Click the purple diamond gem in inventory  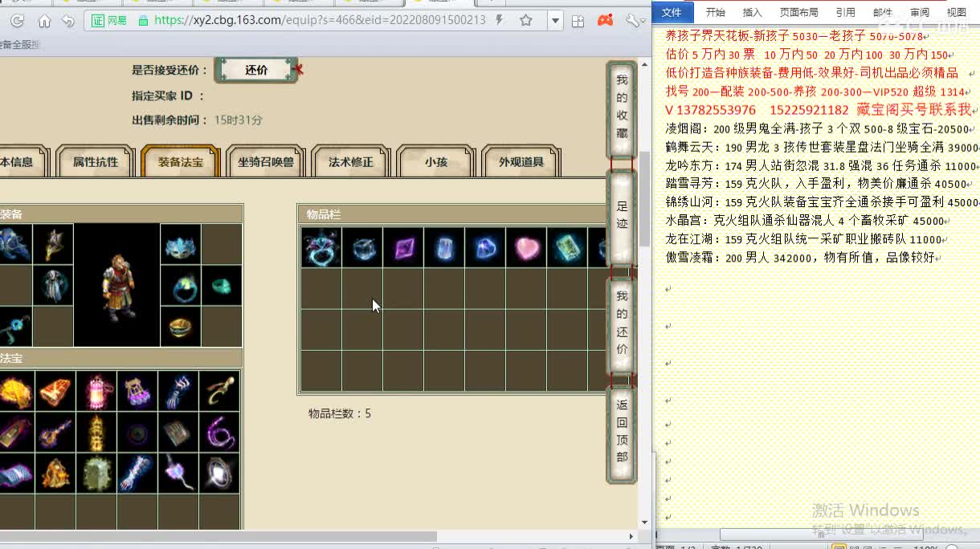coord(403,247)
